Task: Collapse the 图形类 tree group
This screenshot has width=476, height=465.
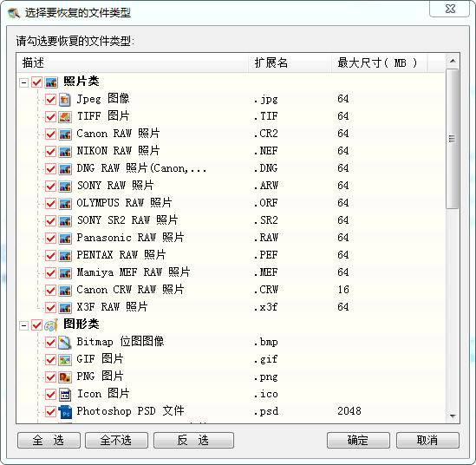Action: pyautogui.click(x=23, y=325)
